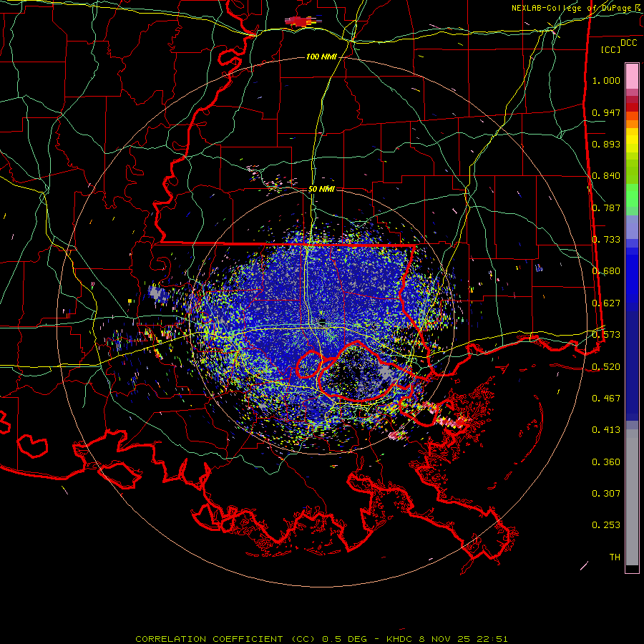Click the 0.680 legend value
Screen dimensions: 644x644
click(606, 271)
